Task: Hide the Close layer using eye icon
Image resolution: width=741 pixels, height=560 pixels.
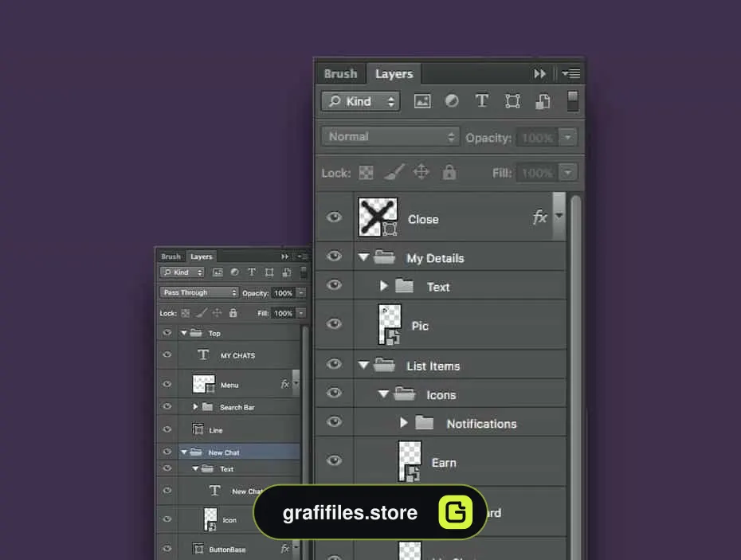Action: [x=334, y=217]
